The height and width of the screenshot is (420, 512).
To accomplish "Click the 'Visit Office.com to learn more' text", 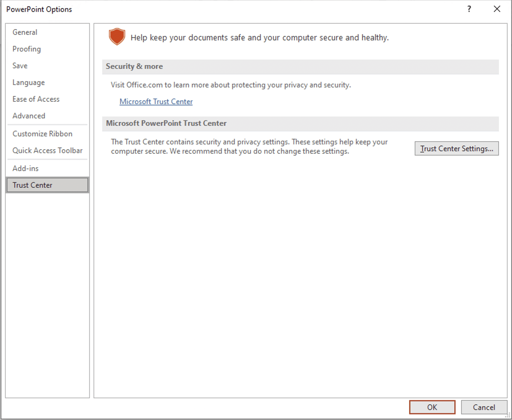I will coord(231,85).
